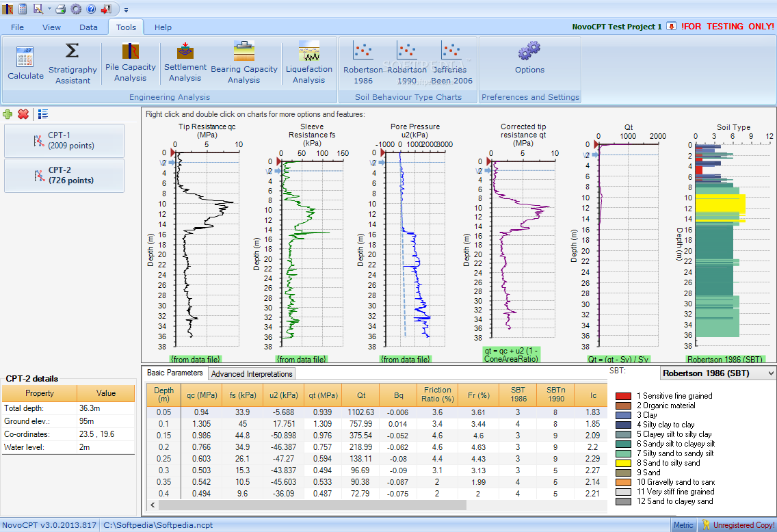Switch to Basic Parameters tab
Viewport: 777px width, 532px height.
pyautogui.click(x=175, y=373)
